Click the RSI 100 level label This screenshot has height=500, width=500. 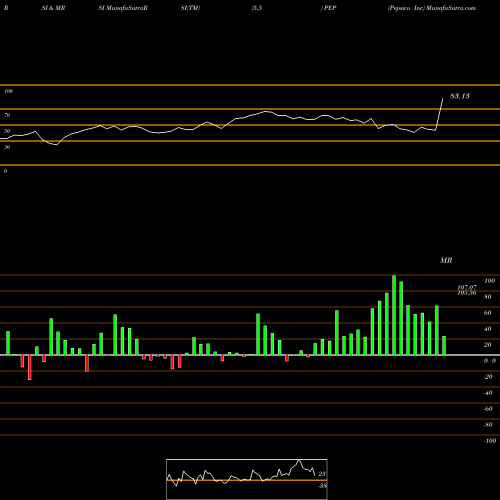point(8,91)
